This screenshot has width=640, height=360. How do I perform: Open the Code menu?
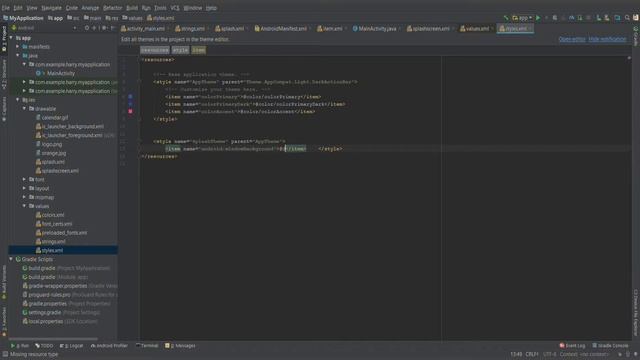point(71,8)
